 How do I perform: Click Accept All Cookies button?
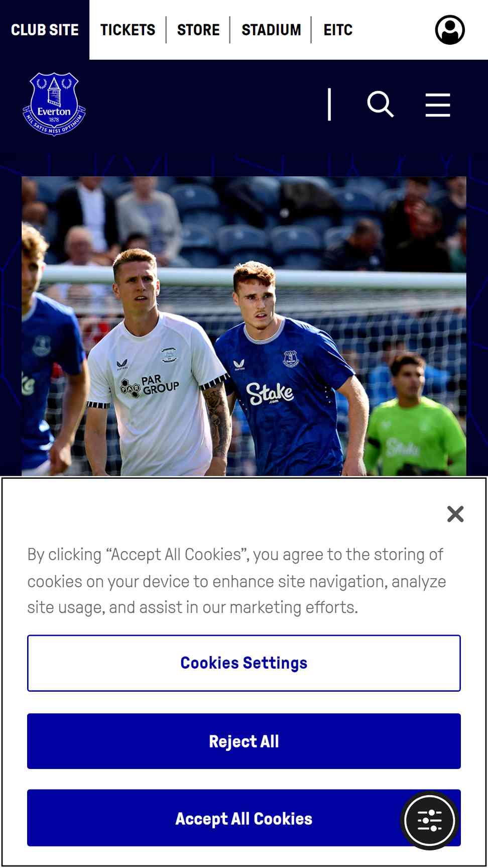click(x=244, y=818)
